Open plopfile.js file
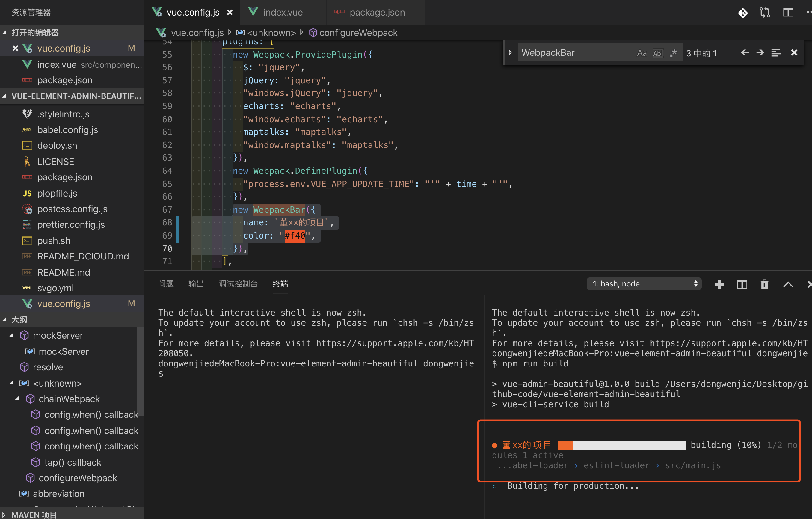 click(x=72, y=193)
